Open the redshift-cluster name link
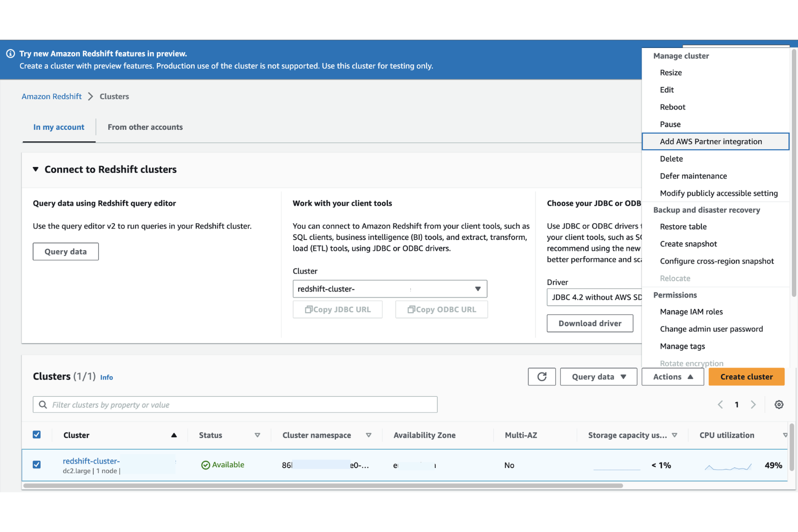 click(91, 461)
